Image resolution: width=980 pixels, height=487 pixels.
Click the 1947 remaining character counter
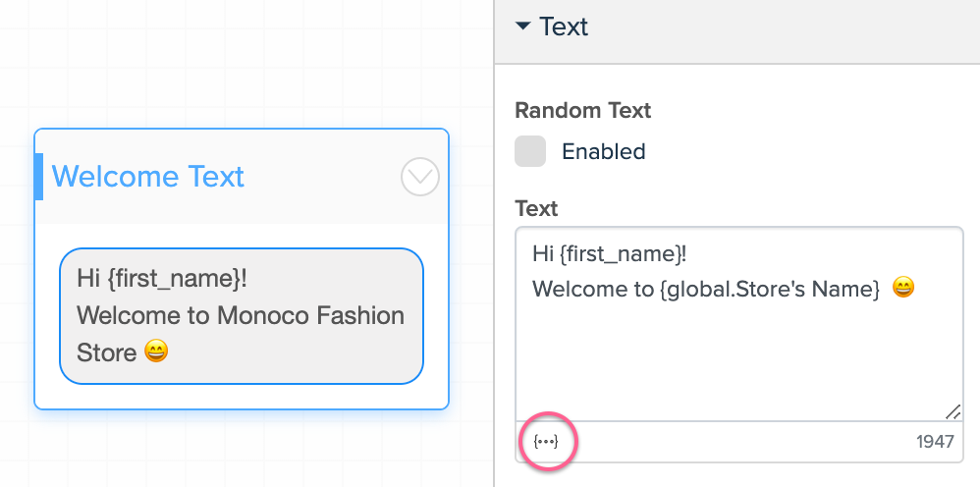[x=935, y=442]
